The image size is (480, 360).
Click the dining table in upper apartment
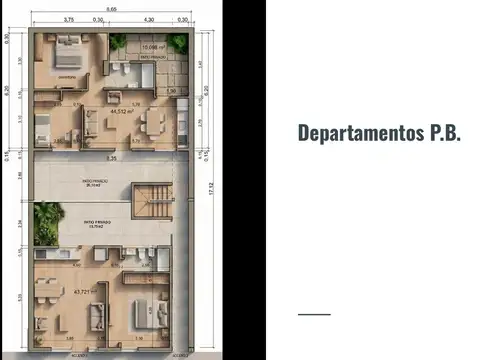point(154,123)
